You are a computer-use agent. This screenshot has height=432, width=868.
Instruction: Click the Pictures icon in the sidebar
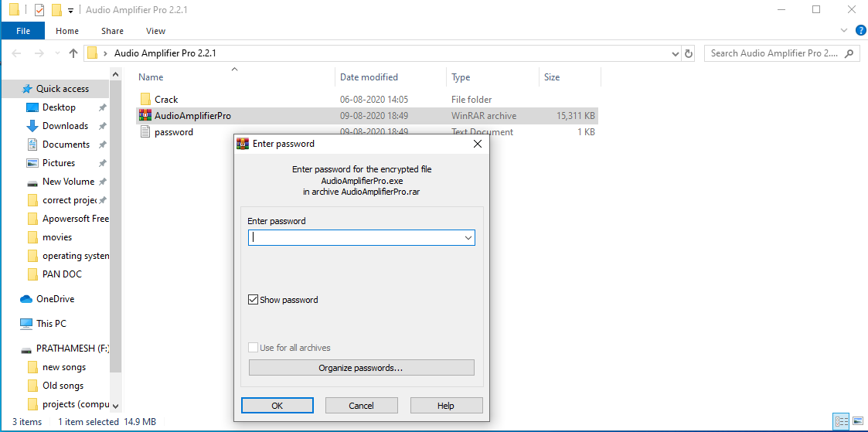[32, 163]
